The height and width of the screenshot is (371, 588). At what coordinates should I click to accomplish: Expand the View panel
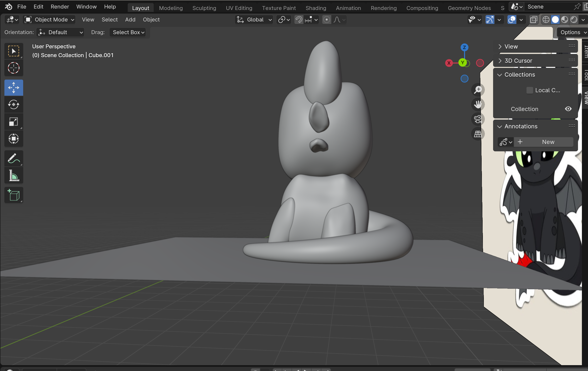(535, 46)
